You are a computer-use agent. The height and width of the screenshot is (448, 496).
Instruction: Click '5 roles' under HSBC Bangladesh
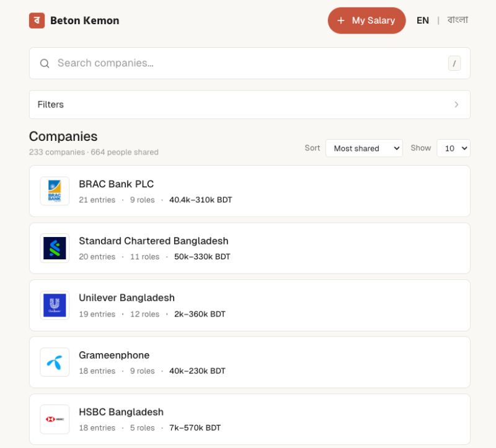click(143, 428)
